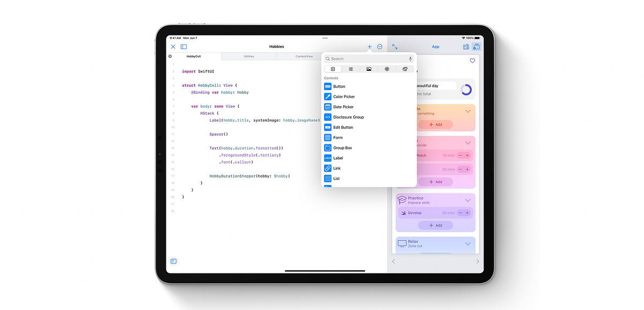The height and width of the screenshot is (310, 644).
Task: Tap the app preview icon in the top bar
Action: click(477, 47)
